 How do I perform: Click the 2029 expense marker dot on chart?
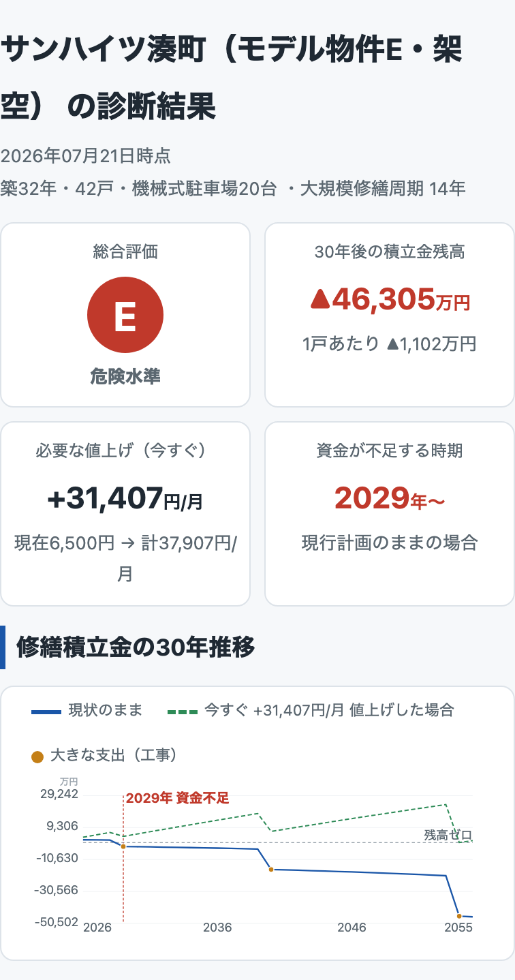coord(123,846)
